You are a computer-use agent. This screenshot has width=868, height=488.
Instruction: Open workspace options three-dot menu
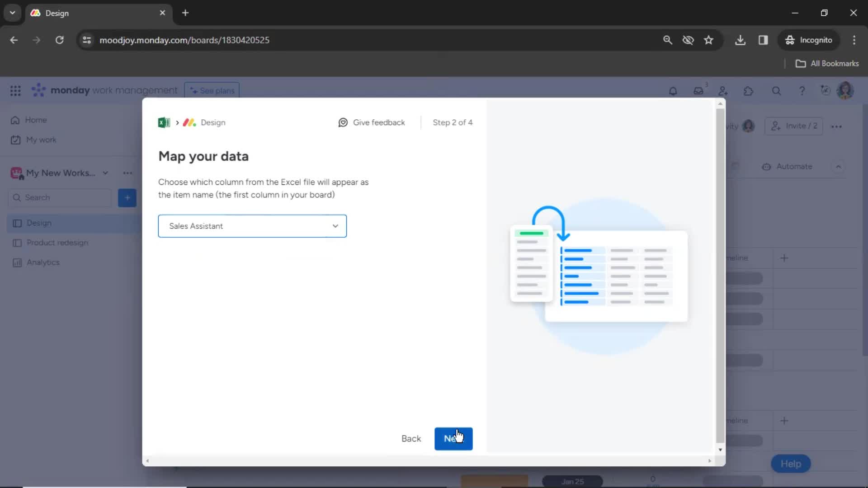(127, 173)
